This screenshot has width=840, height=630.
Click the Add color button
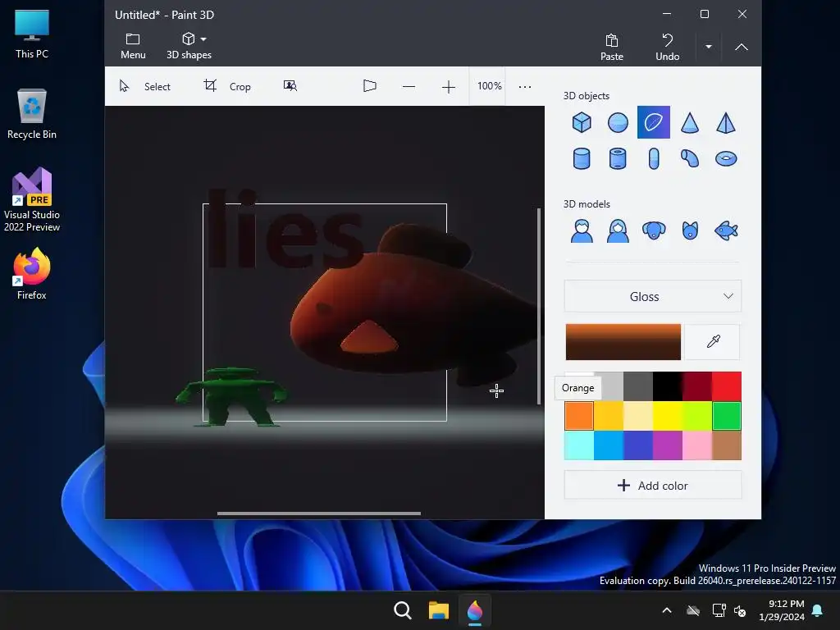pos(653,486)
